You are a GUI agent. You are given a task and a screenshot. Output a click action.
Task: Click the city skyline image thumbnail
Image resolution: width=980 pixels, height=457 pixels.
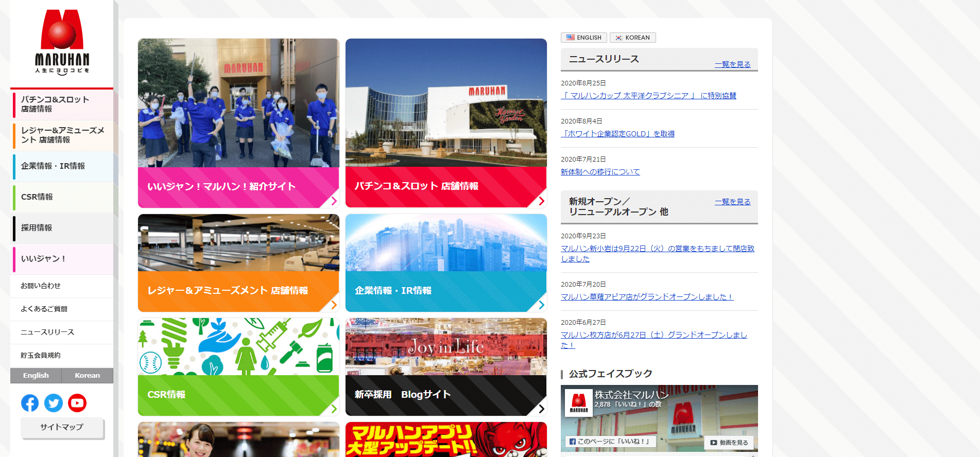446,243
